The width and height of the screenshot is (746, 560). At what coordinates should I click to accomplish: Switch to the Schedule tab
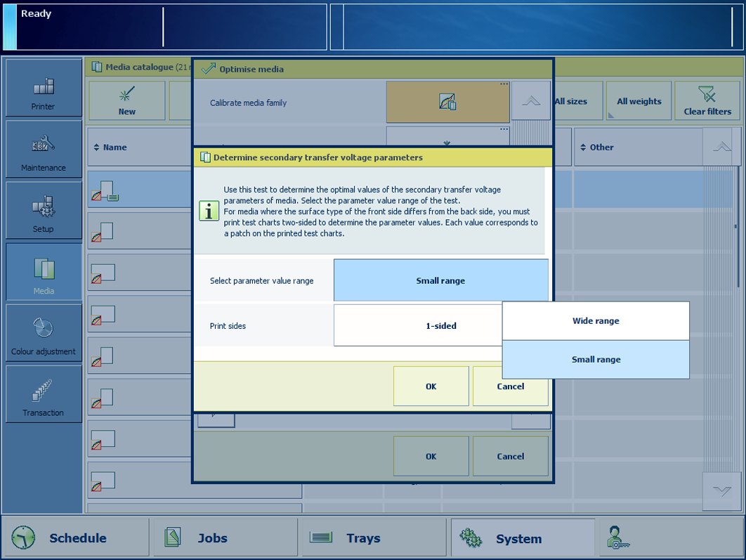pos(76,538)
